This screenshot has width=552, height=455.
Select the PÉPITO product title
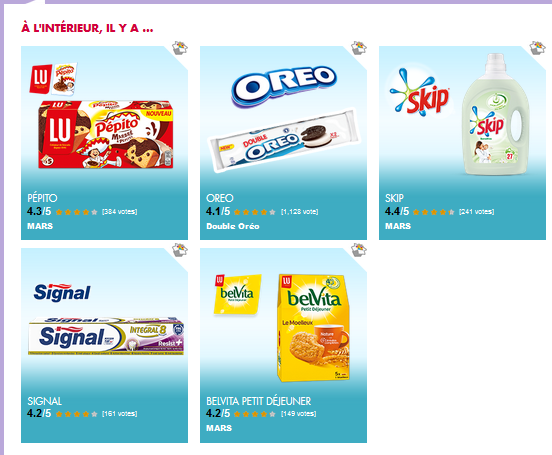[x=42, y=198]
